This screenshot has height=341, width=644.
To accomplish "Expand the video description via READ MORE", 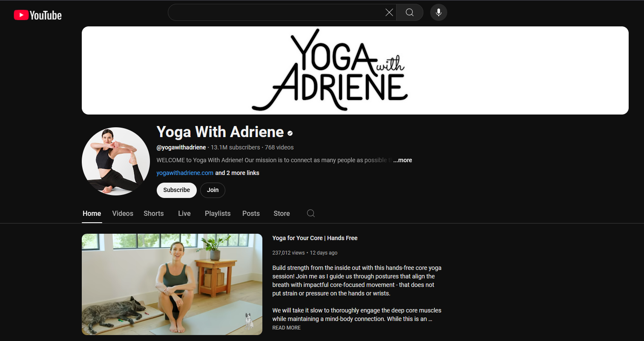I will [286, 327].
